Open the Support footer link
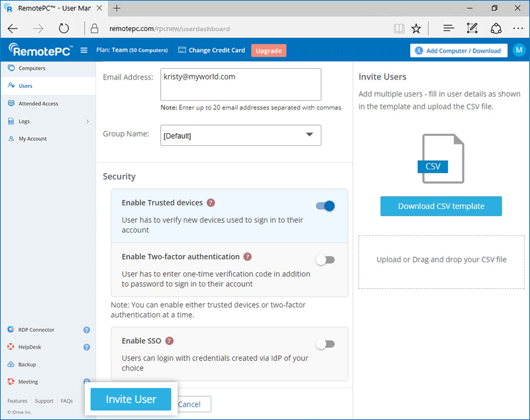Screen dimensions: 530x420 click(44, 401)
